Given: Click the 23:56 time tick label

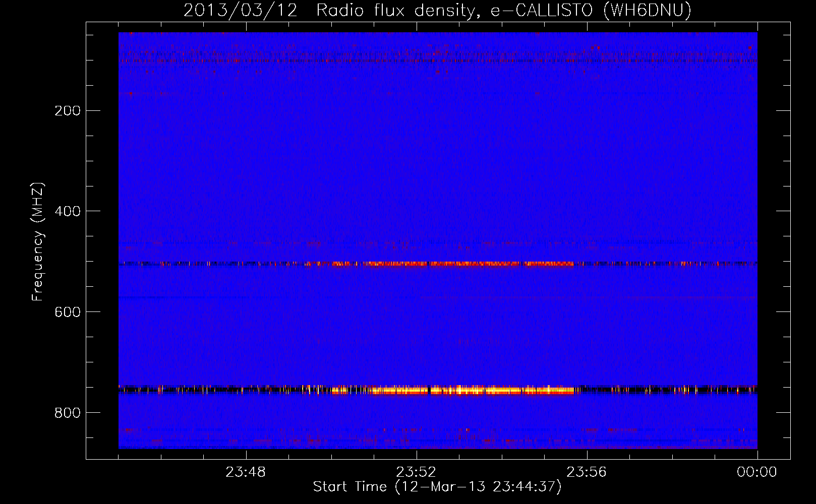Looking at the screenshot, I should (587, 472).
